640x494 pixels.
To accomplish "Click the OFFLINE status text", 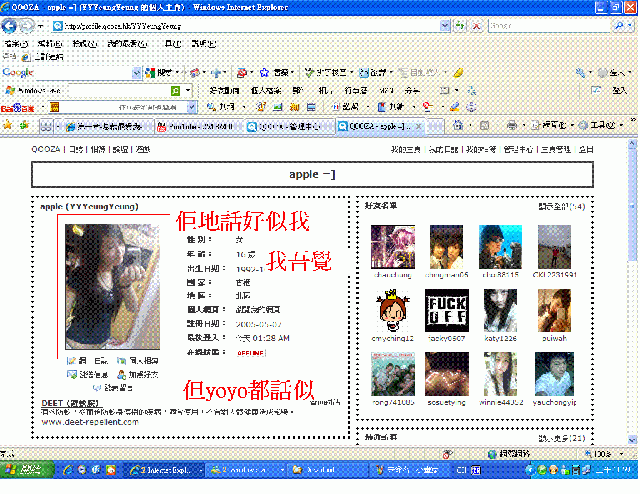I will (x=251, y=353).
